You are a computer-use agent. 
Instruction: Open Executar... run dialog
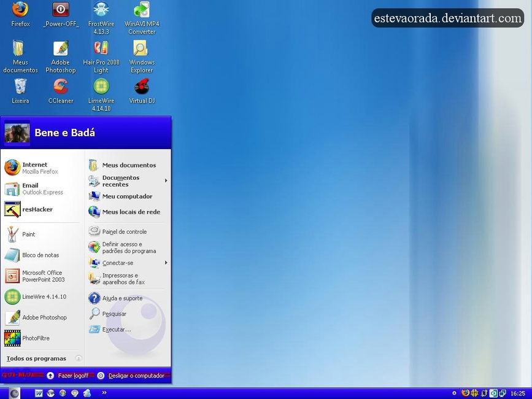click(128, 329)
